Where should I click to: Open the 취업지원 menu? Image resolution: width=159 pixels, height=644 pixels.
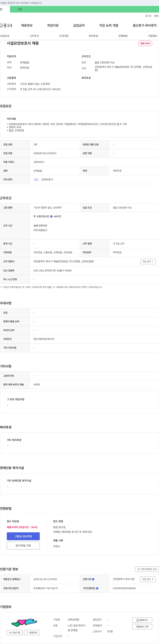(x=53, y=25)
